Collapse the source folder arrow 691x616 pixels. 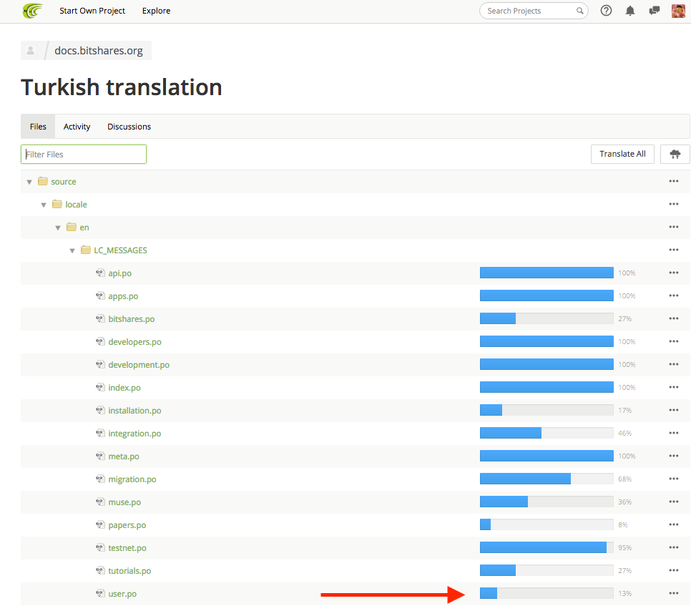pos(29,182)
